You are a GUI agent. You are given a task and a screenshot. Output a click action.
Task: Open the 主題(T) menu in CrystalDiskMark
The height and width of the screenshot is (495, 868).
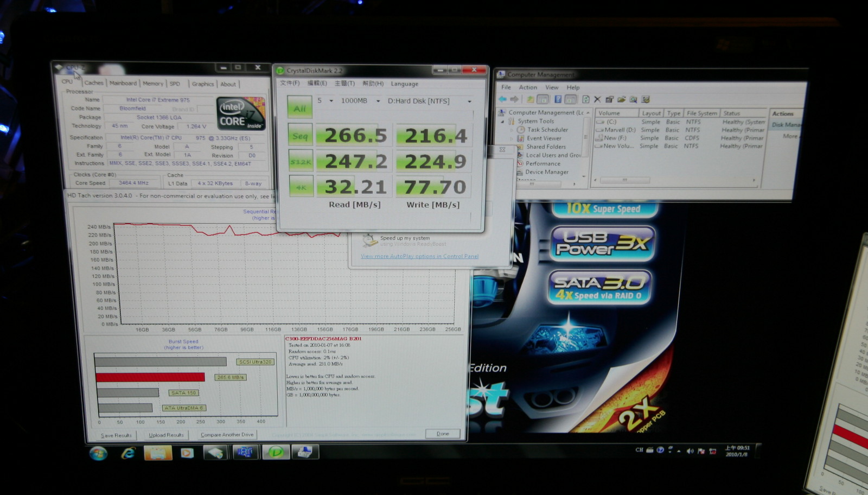pos(344,84)
